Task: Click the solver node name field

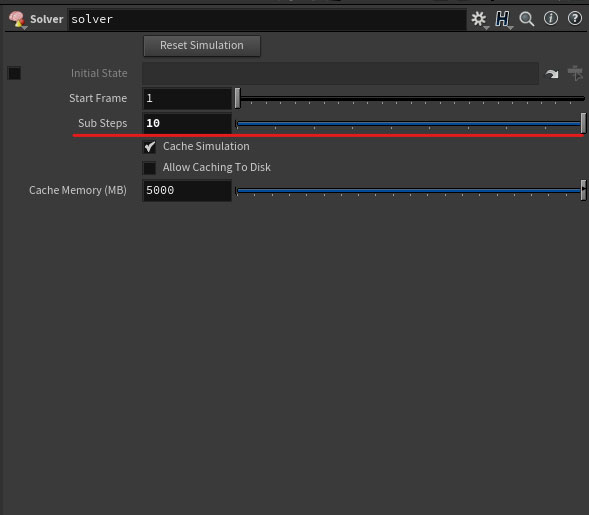Action: pyautogui.click(x=267, y=19)
